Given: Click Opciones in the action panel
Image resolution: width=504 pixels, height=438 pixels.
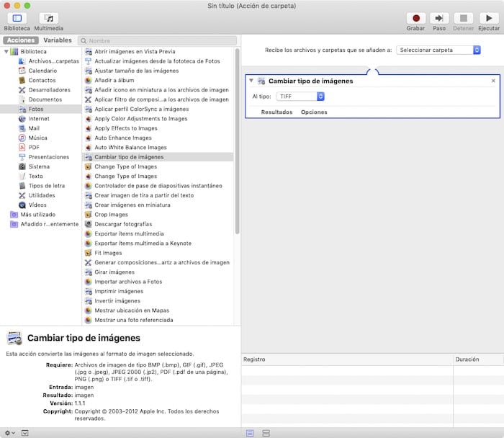Looking at the screenshot, I should tap(314, 112).
